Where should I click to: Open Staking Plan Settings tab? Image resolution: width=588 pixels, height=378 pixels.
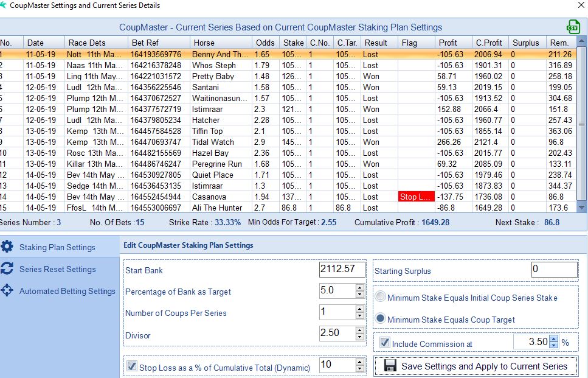point(60,247)
